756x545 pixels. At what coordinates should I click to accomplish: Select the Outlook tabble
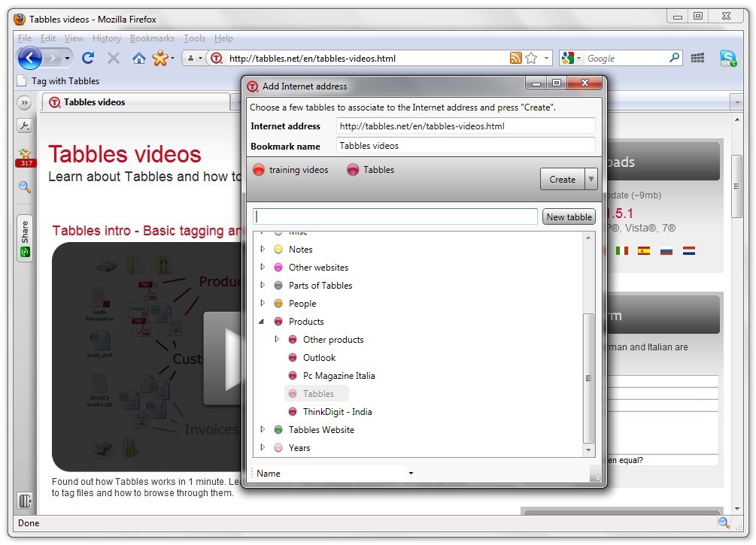(319, 358)
